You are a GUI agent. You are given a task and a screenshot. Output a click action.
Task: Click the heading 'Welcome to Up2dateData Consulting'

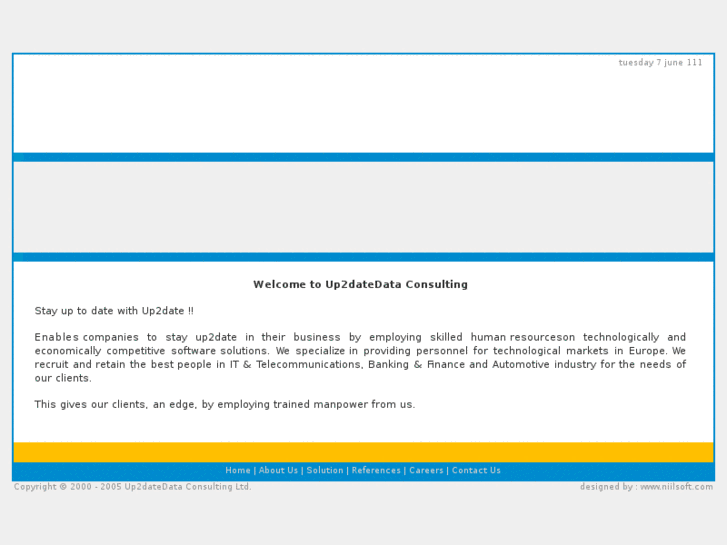coord(360,284)
